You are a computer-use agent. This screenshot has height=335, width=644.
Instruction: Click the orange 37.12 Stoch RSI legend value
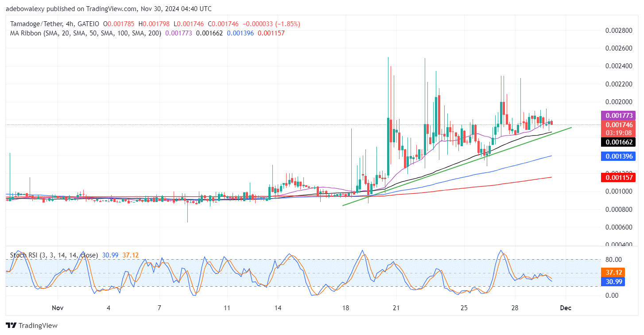tap(130, 255)
